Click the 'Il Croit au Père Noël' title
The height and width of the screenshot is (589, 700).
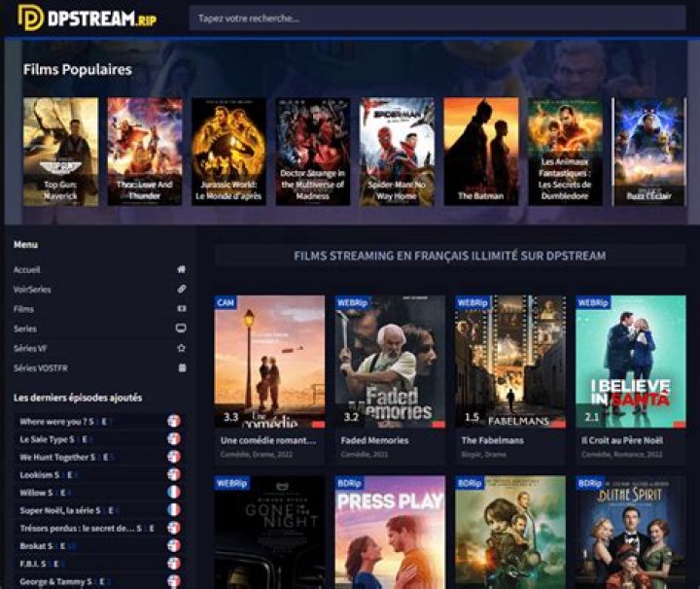[x=622, y=441]
